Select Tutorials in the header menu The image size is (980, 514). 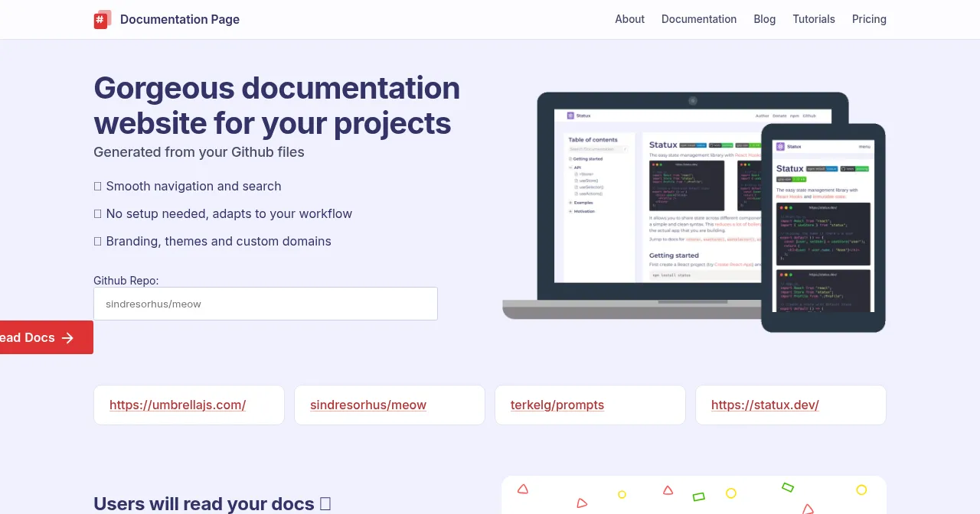(814, 19)
